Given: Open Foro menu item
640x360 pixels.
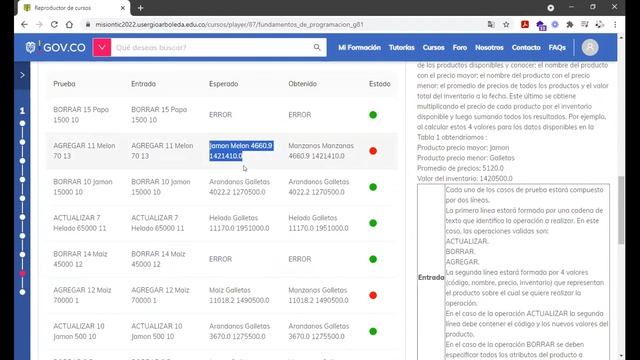Looking at the screenshot, I should pyautogui.click(x=460, y=47).
